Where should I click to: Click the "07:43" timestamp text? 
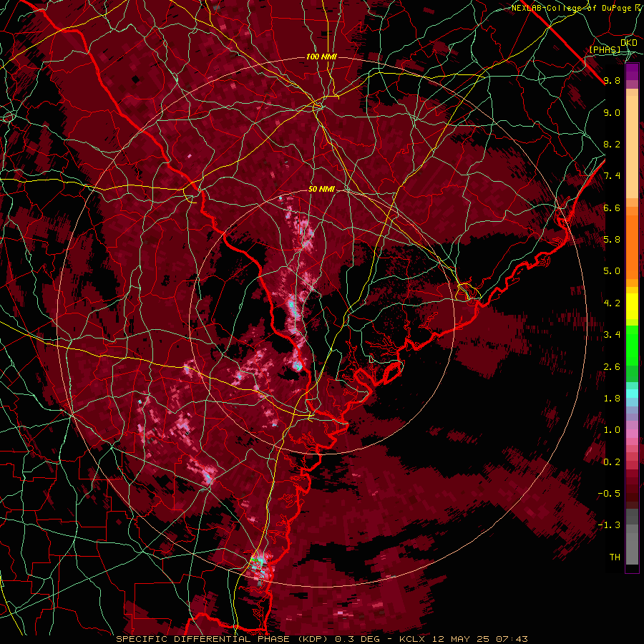(x=512, y=639)
